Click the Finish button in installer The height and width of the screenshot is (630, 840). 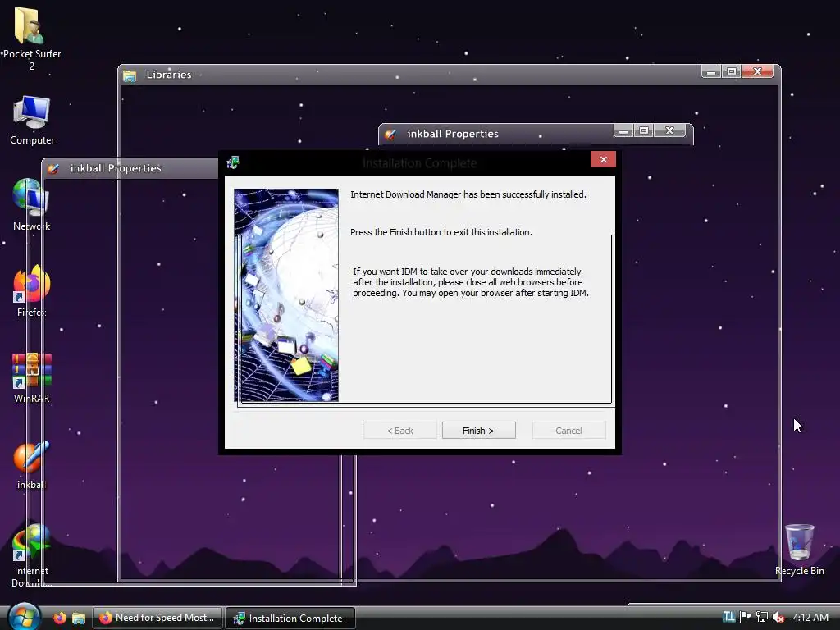coord(478,430)
